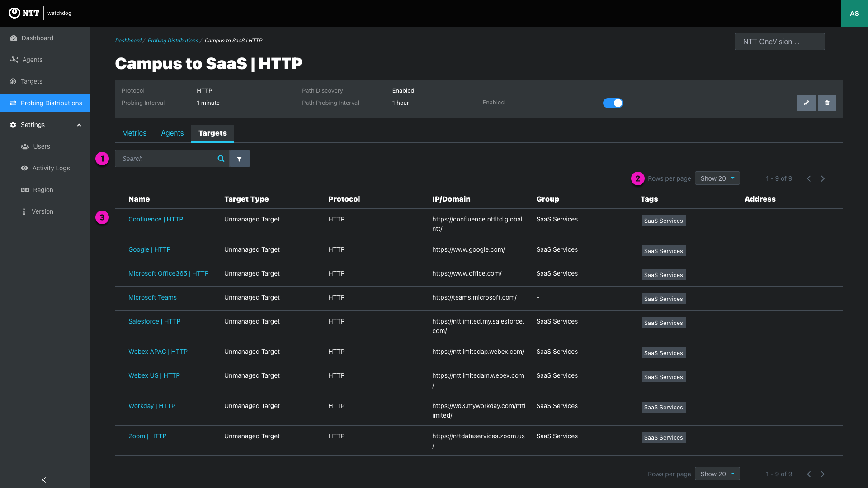The image size is (868, 488).
Task: Click the Settings gear icon
Action: pyautogui.click(x=13, y=125)
